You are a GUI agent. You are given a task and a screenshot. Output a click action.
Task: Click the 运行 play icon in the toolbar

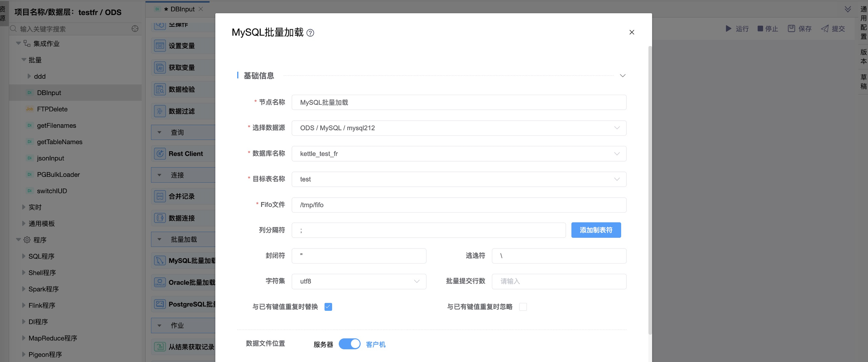pyautogui.click(x=728, y=29)
